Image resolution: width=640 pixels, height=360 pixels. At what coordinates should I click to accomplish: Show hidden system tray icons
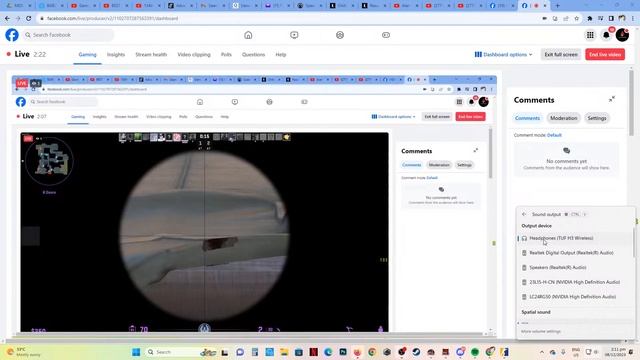pyautogui.click(x=542, y=352)
